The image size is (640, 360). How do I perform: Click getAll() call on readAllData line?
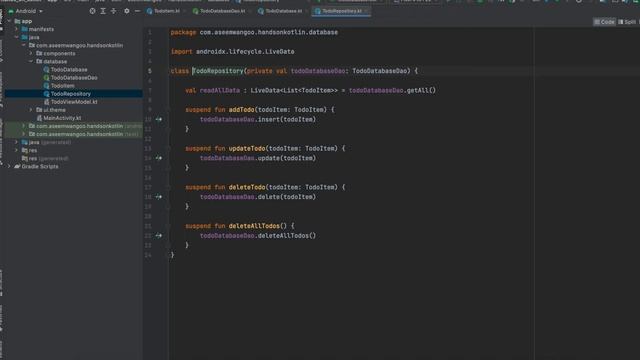[x=421, y=90]
